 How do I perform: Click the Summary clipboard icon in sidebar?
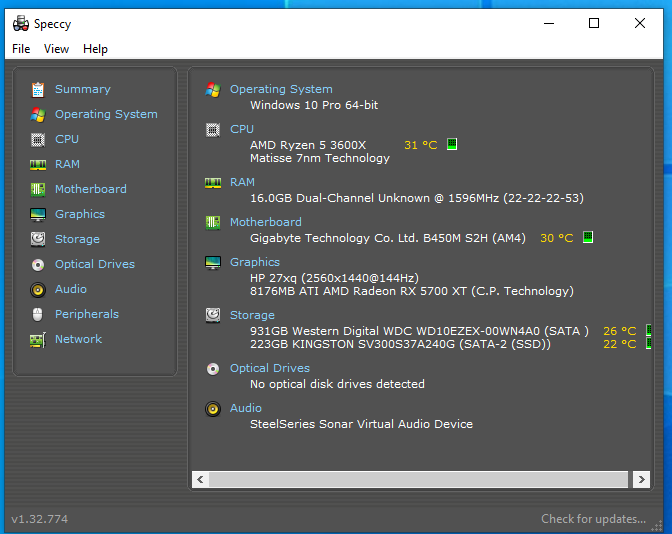[38, 90]
